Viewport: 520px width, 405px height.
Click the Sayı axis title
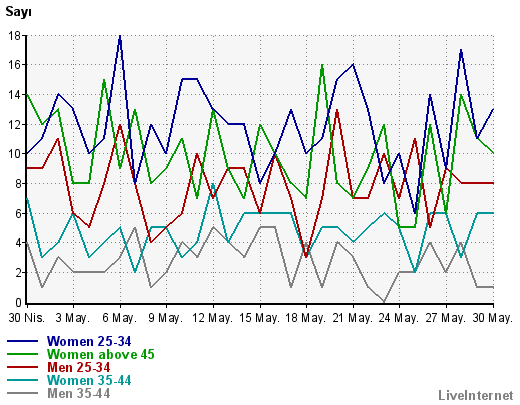tap(18, 12)
